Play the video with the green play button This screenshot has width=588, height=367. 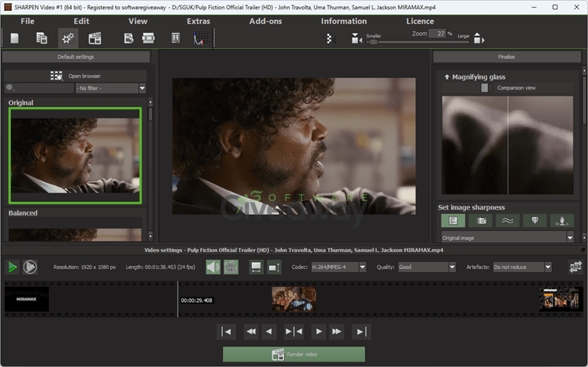[x=12, y=267]
